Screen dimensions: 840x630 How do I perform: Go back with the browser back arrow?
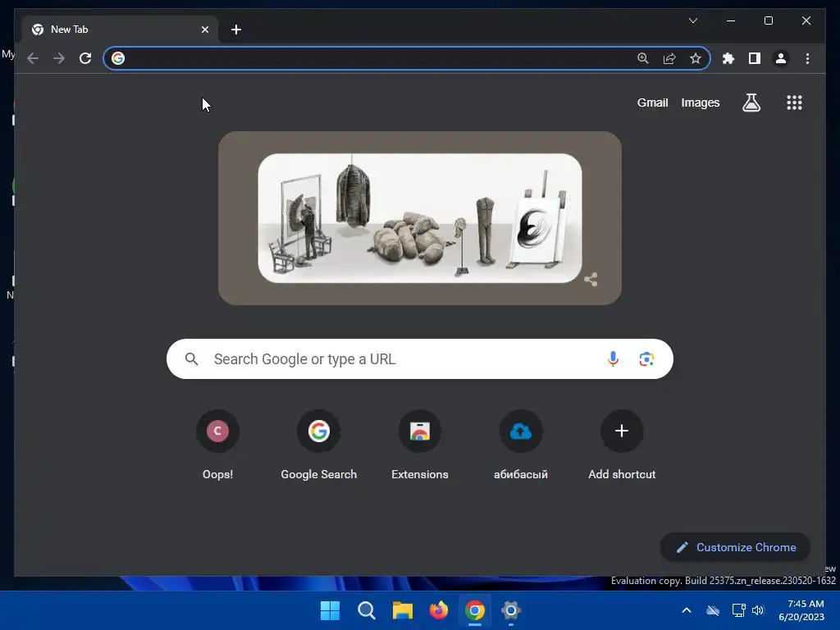[33, 58]
